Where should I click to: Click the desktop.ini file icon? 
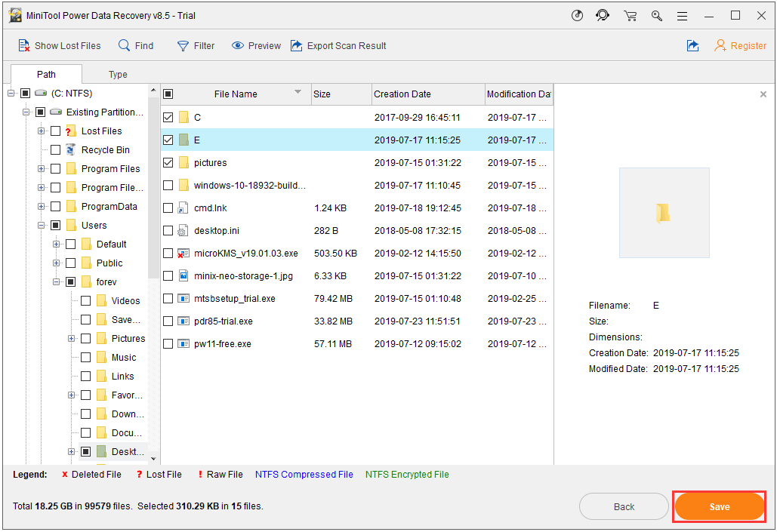(x=183, y=231)
